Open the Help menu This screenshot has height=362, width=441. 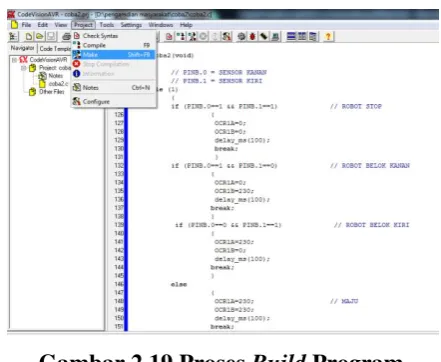click(186, 25)
